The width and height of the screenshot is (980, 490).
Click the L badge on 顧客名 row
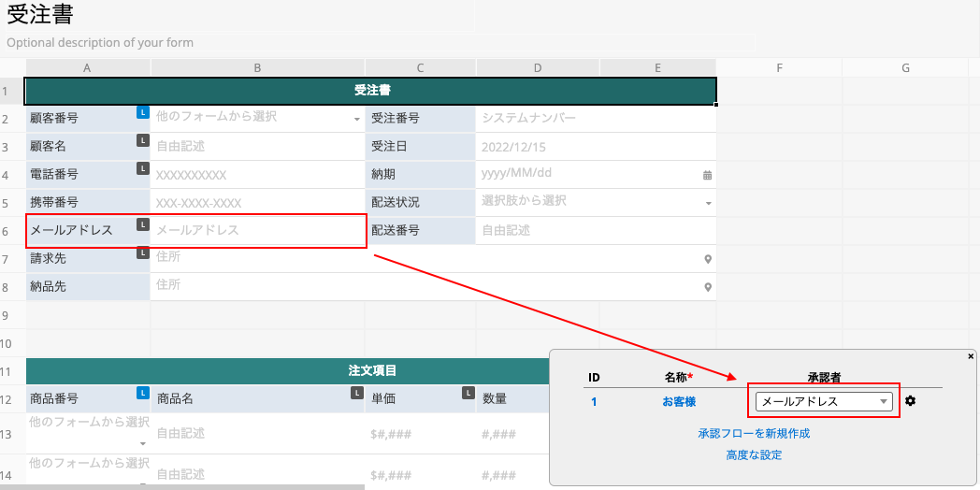[143, 140]
